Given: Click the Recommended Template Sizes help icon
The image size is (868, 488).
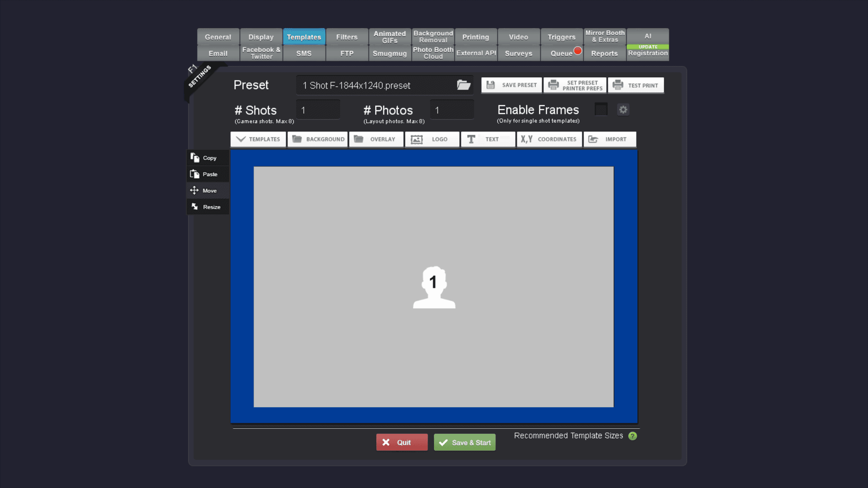Looking at the screenshot, I should 632,436.
